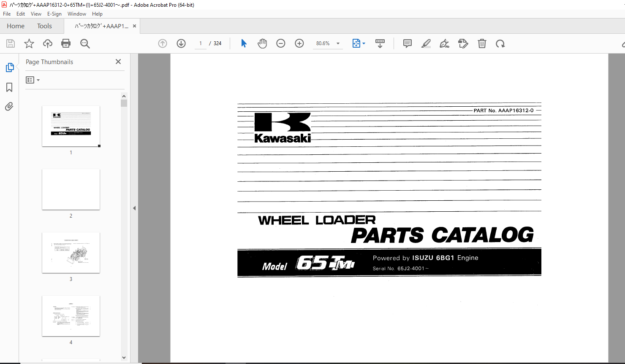Close the PDF document tab
The width and height of the screenshot is (625, 364).
135,26
